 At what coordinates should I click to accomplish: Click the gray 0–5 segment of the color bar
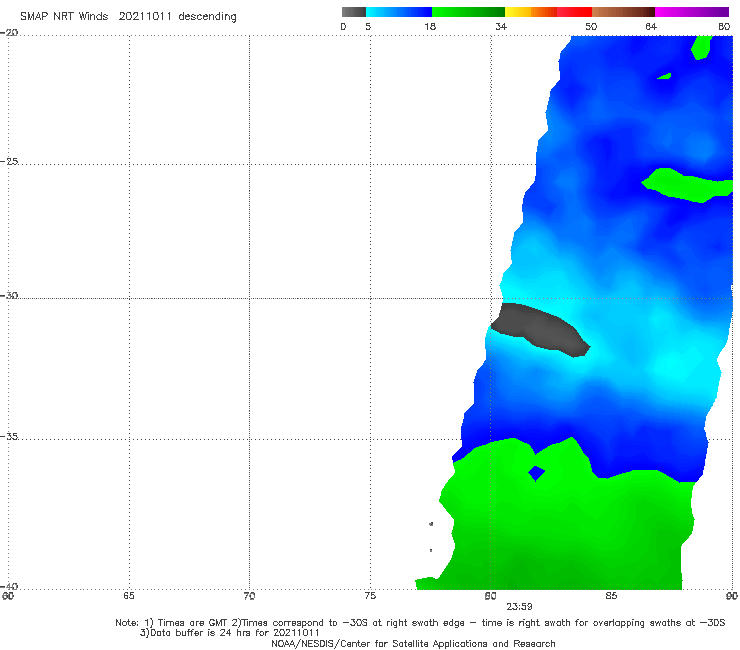(x=354, y=12)
